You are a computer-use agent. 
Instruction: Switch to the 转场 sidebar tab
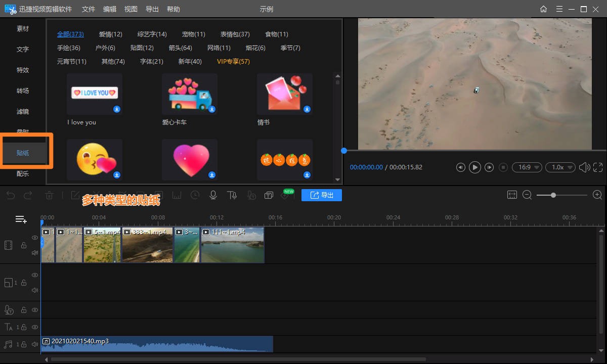23,91
